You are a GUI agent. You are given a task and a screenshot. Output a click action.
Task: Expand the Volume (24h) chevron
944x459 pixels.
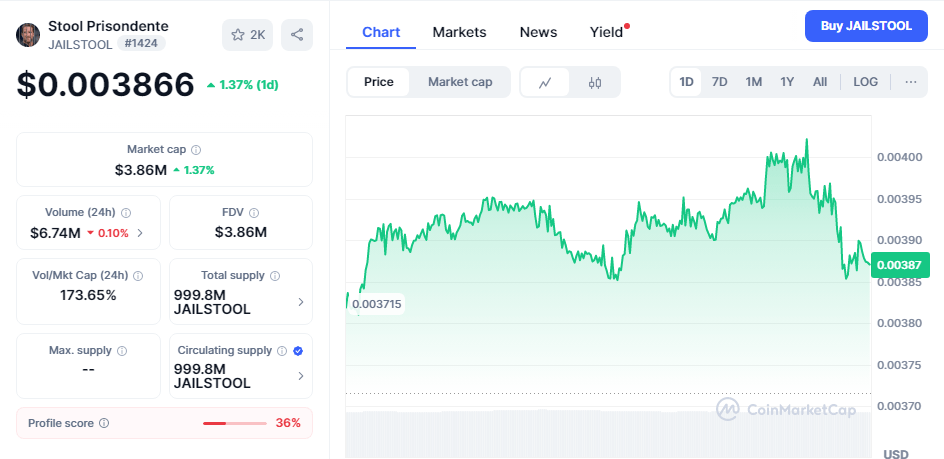click(x=140, y=233)
